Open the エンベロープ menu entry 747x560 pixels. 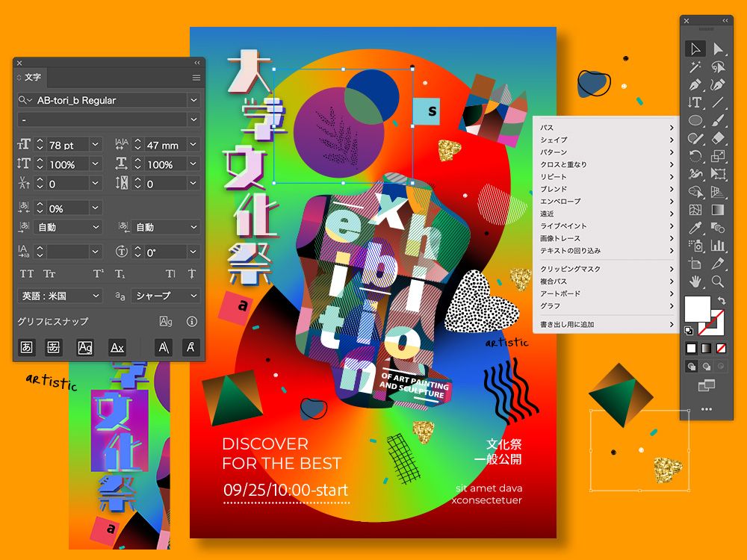[606, 202]
